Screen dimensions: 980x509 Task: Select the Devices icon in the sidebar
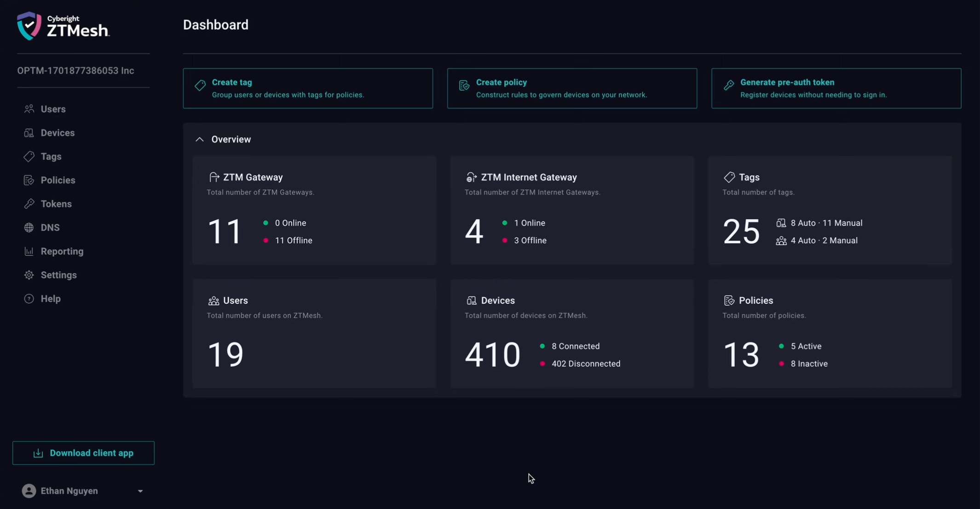click(29, 133)
